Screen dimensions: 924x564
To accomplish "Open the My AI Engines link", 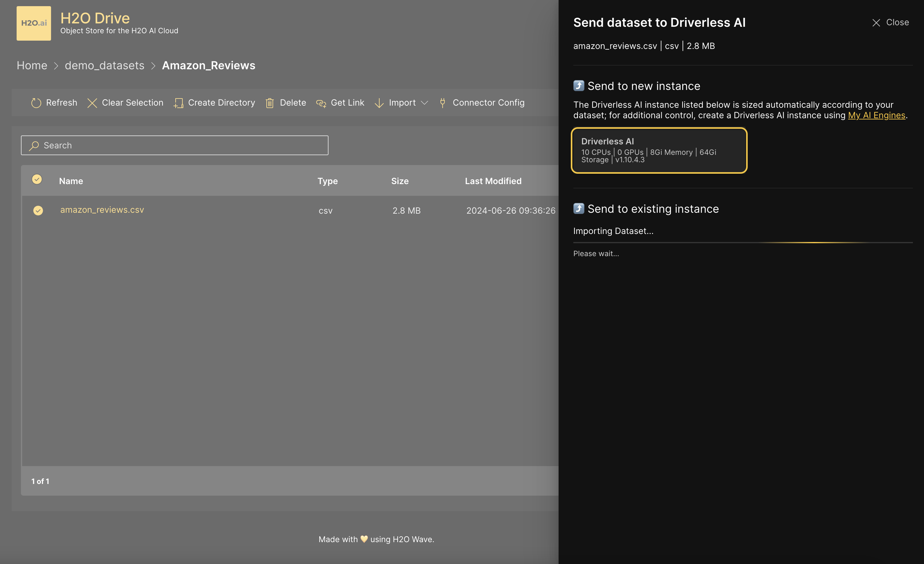I will (876, 115).
